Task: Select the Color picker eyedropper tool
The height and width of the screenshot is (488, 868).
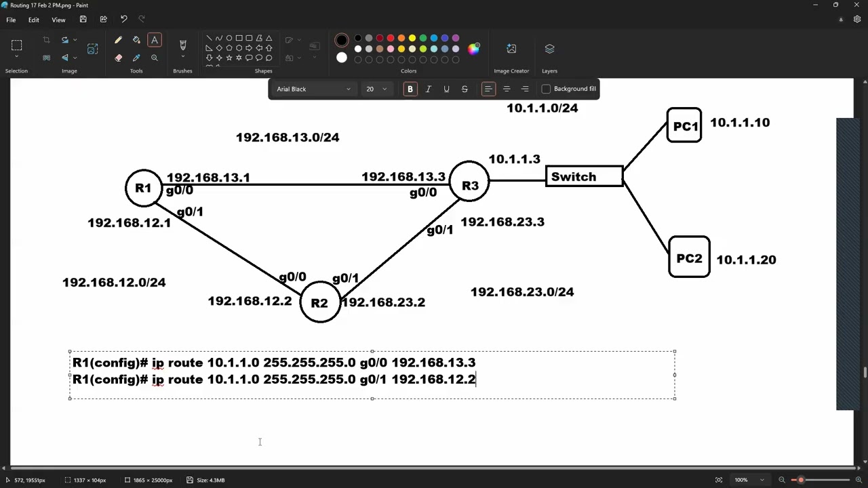Action: (x=136, y=58)
